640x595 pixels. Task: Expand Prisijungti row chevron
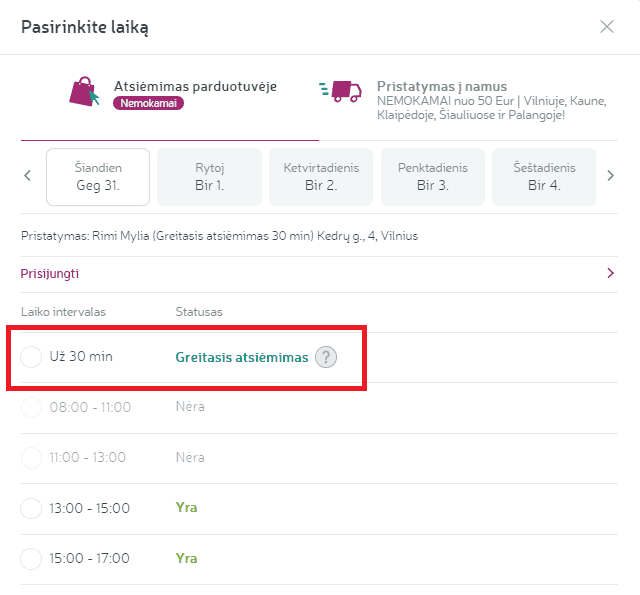[611, 273]
